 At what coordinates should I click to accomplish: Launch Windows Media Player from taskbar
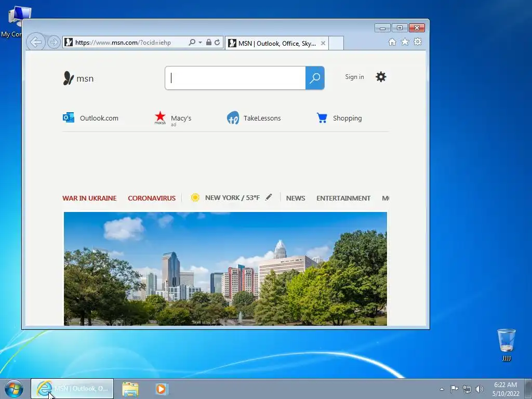coord(162,389)
